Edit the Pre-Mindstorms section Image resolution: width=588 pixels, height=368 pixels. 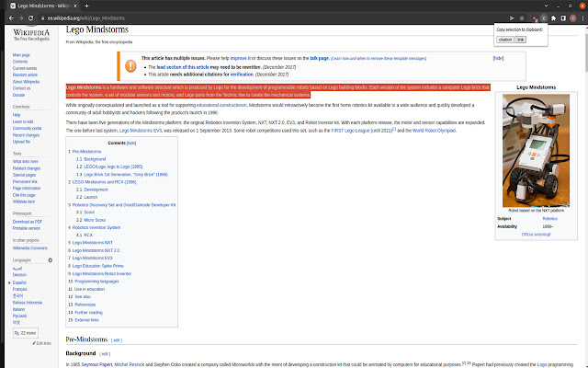[117, 340]
